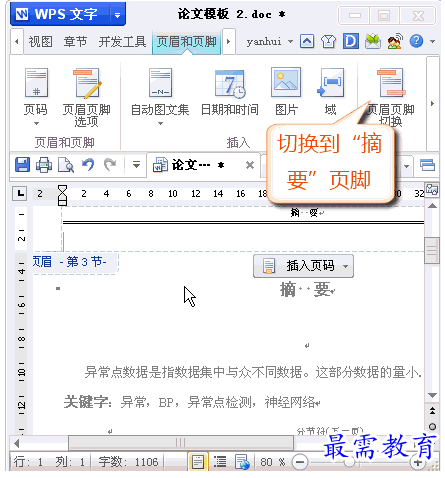Expand the 插入页码 dropdown arrow
The width and height of the screenshot is (445, 478).
pos(346,266)
